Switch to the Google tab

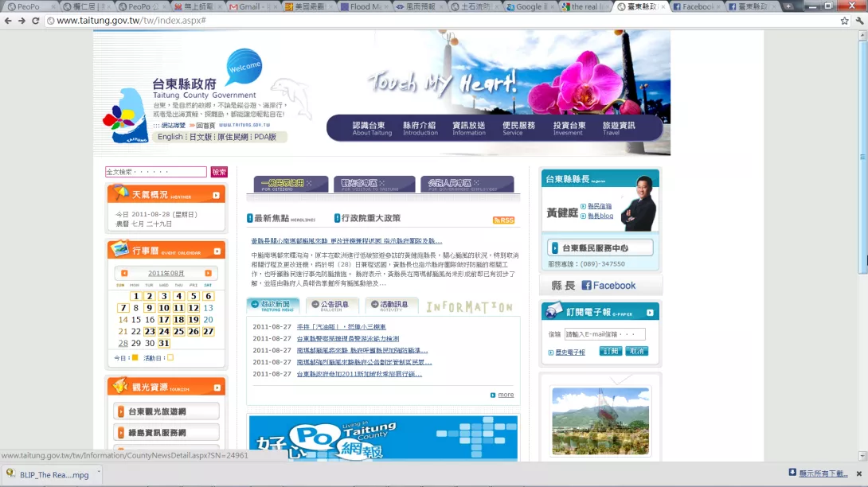[529, 6]
